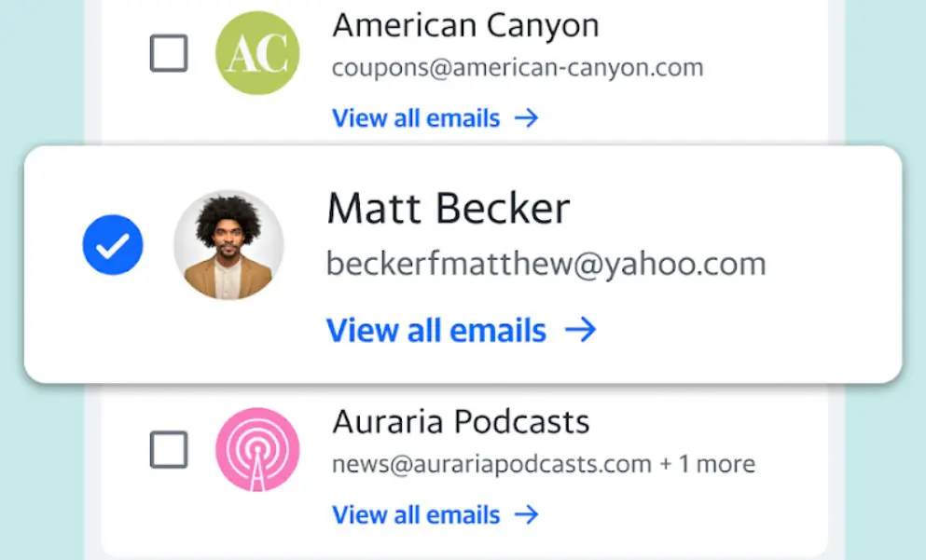This screenshot has width=926, height=560.
Task: Select the American Canyon sender name
Action: coord(465,26)
